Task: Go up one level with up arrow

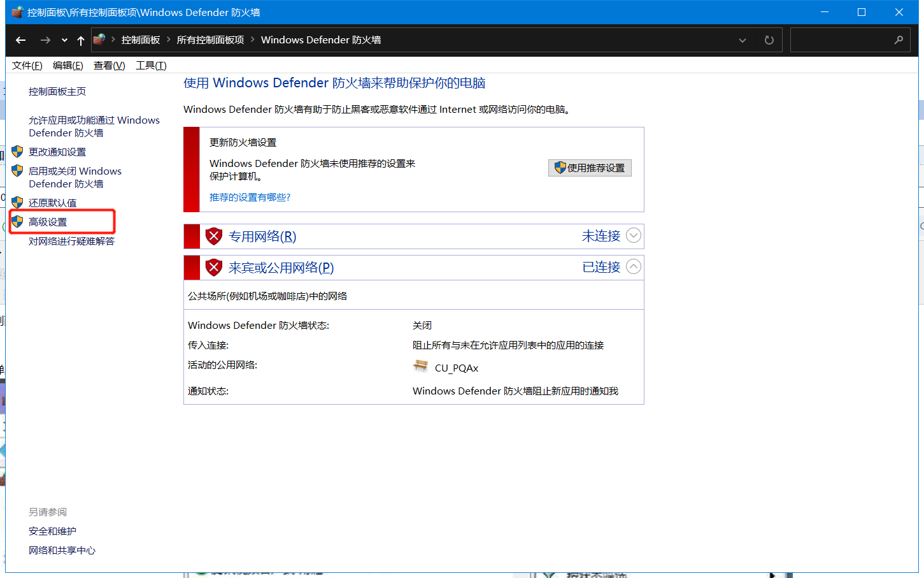Action: [x=81, y=40]
